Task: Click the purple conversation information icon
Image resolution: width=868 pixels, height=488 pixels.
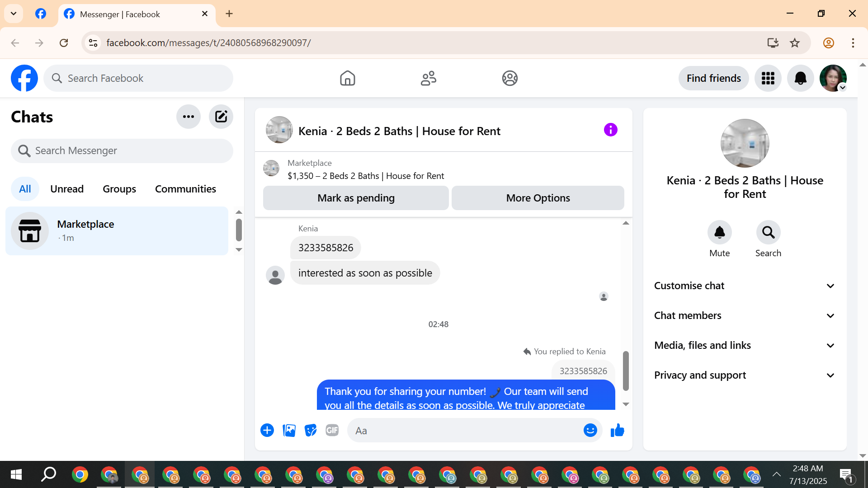Action: click(610, 130)
